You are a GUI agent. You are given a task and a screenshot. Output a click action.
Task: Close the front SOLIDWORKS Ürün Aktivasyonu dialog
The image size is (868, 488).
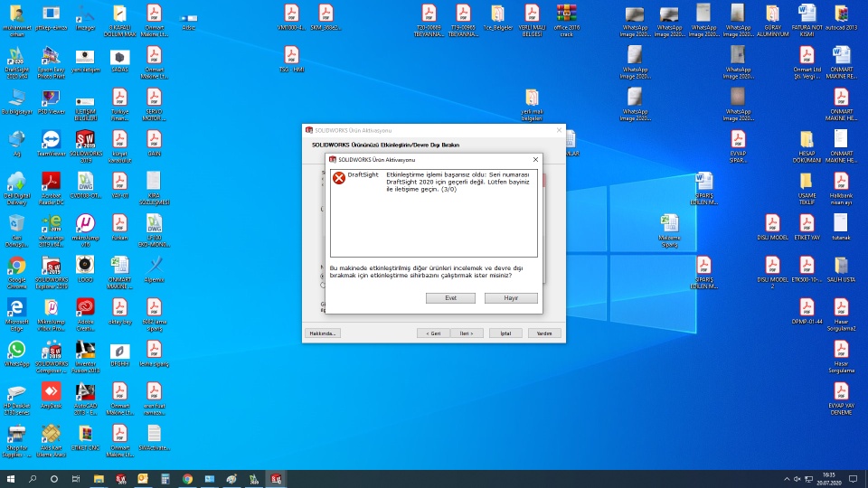pyautogui.click(x=535, y=159)
